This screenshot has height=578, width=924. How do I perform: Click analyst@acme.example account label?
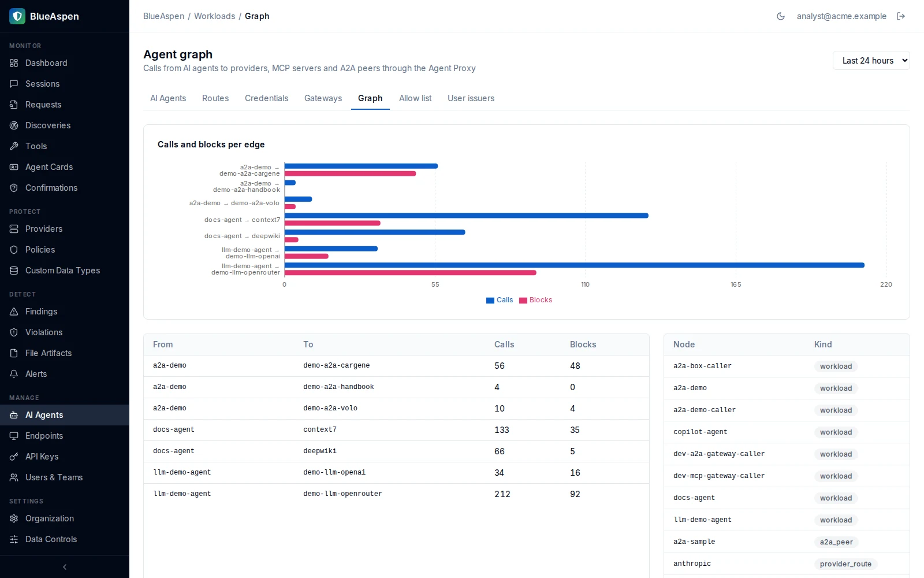[841, 16]
